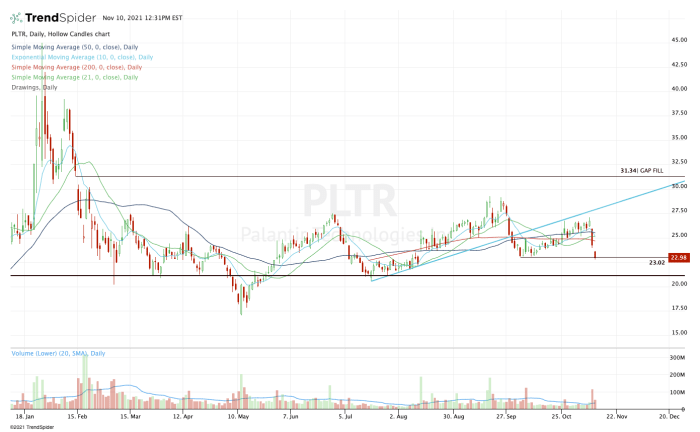Click the 23.02 support level label

657,263
